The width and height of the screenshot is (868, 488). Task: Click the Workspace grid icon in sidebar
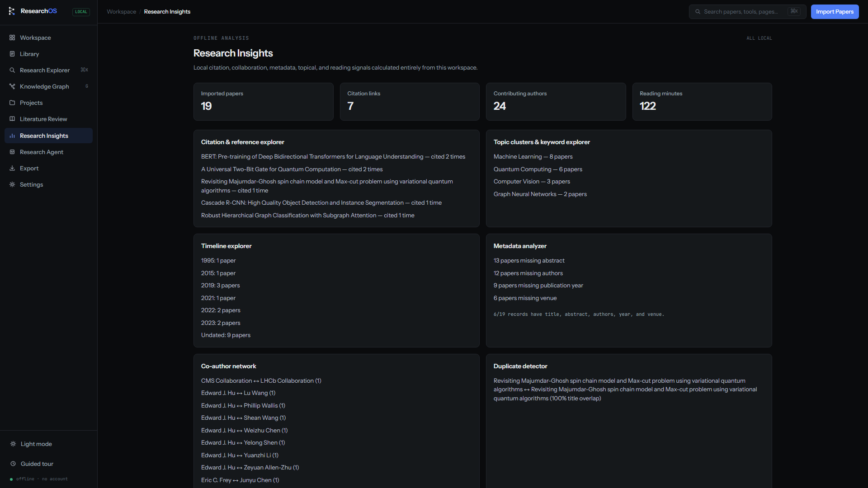point(12,38)
